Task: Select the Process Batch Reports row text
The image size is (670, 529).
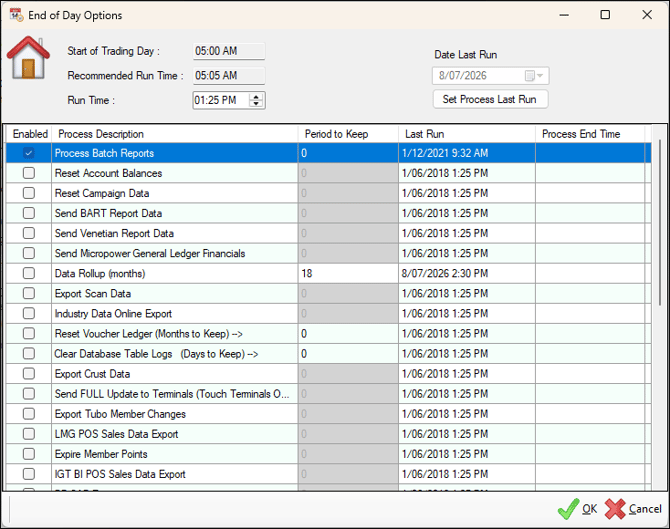Action: pyautogui.click(x=104, y=153)
